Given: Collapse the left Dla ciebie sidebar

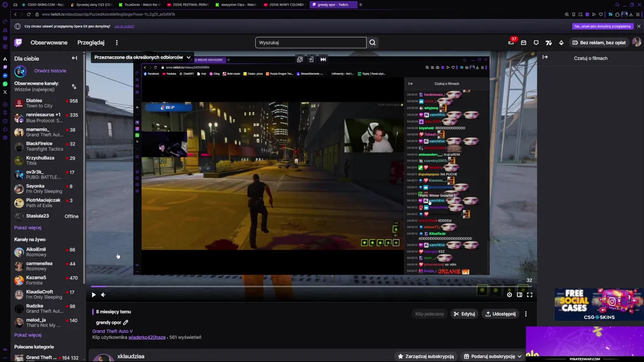Looking at the screenshot, I should pos(74,58).
